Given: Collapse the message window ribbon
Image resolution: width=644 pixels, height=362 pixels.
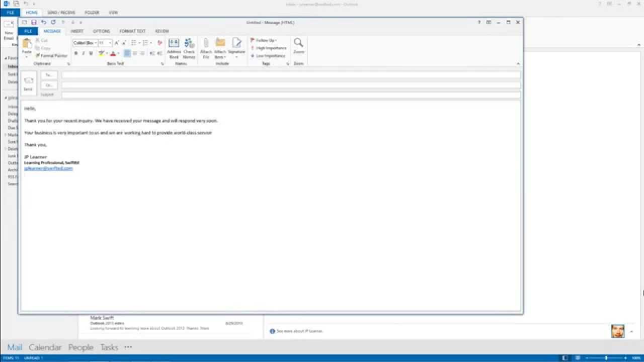Looking at the screenshot, I should coord(518,64).
